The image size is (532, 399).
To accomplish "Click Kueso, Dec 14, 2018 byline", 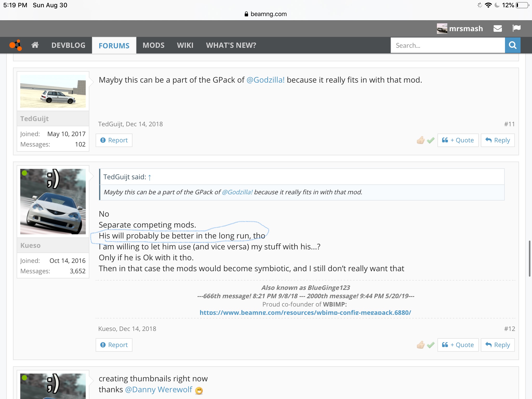I will pos(127,329).
